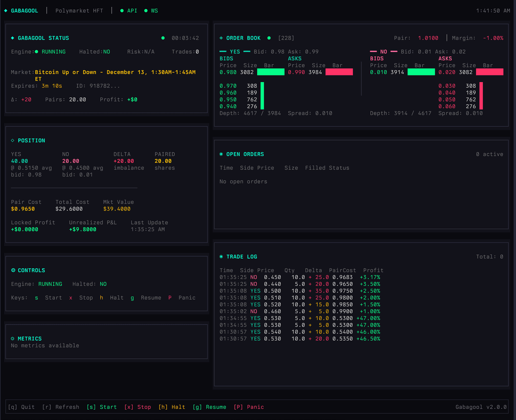Image resolution: width=516 pixels, height=420 pixels.
Task: Click the NO position 20.00 value
Action: coord(71,161)
